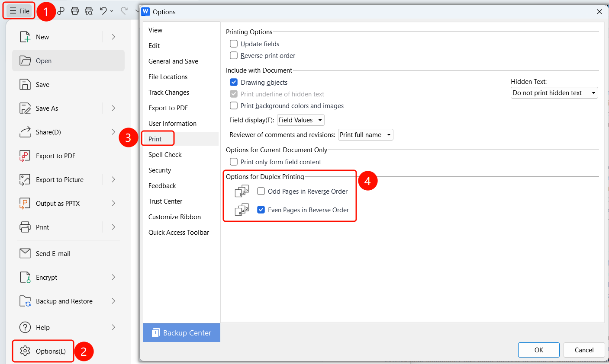The width and height of the screenshot is (609, 364).
Task: Click the Output as PPTX icon
Action: [25, 204]
